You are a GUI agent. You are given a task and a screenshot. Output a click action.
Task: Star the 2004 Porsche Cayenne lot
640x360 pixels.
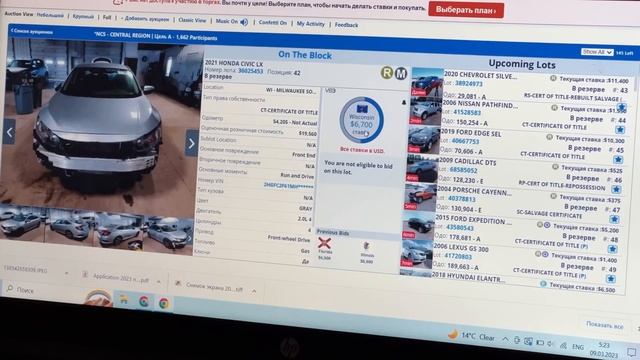614,219
